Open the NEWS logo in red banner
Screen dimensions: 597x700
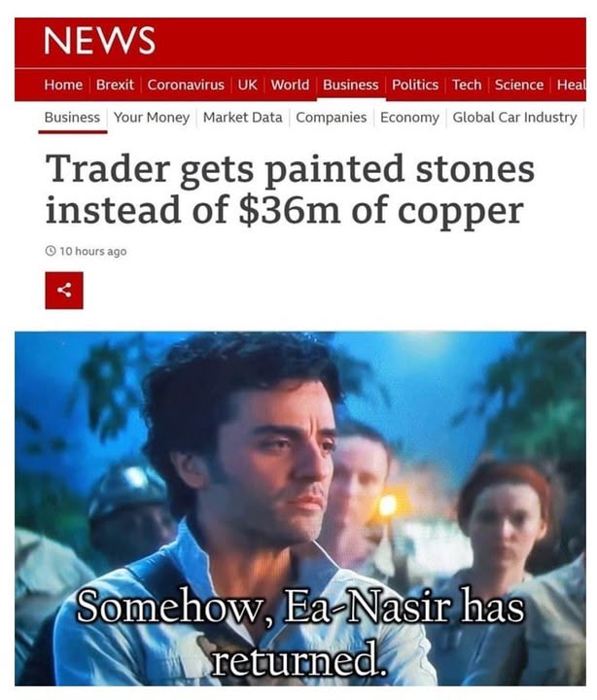[99, 41]
